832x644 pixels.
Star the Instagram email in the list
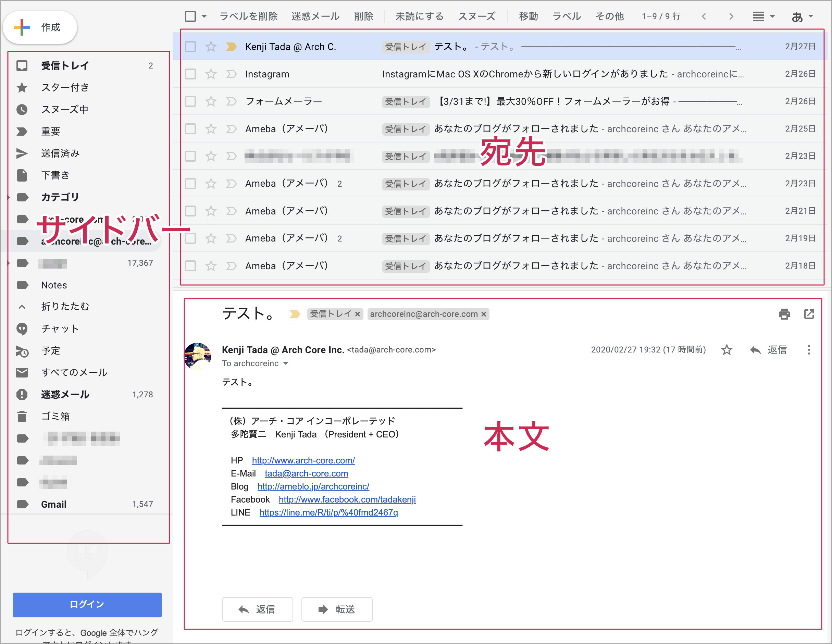pos(211,74)
